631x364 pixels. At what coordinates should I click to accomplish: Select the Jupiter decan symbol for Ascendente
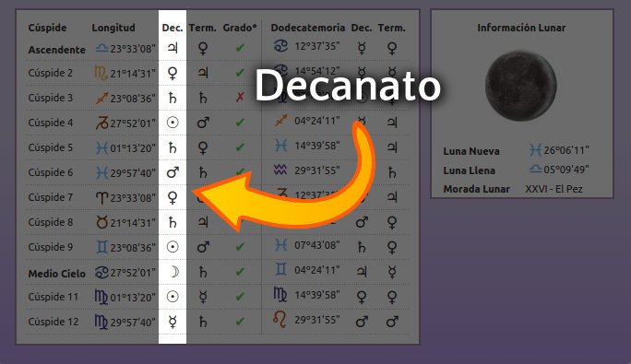tap(173, 48)
